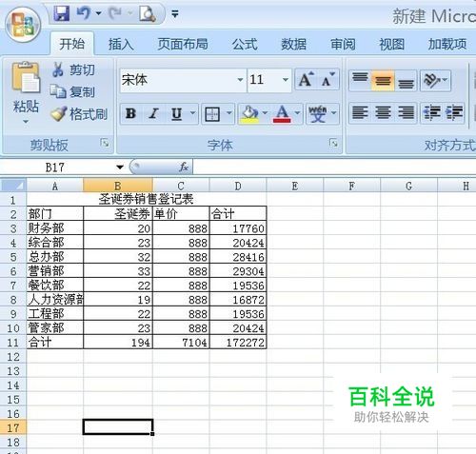Image resolution: width=476 pixels, height=454 pixels.
Task: Click the fx insert function button
Action: coord(184,167)
